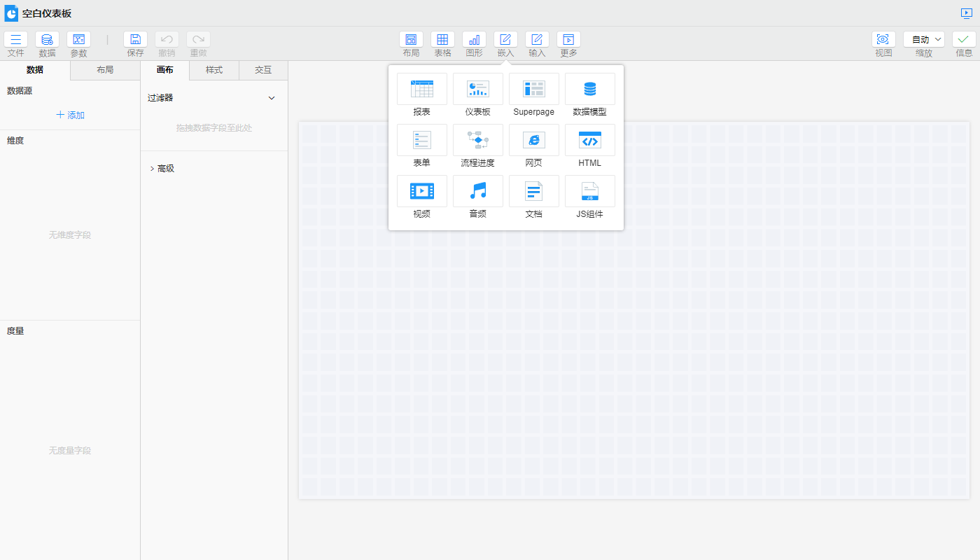Add the 网页 web page component
The width and height of the screenshot is (980, 560).
[x=533, y=140]
